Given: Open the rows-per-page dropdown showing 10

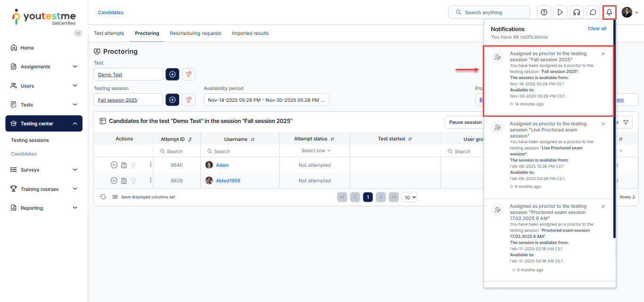Looking at the screenshot, I should (x=409, y=197).
